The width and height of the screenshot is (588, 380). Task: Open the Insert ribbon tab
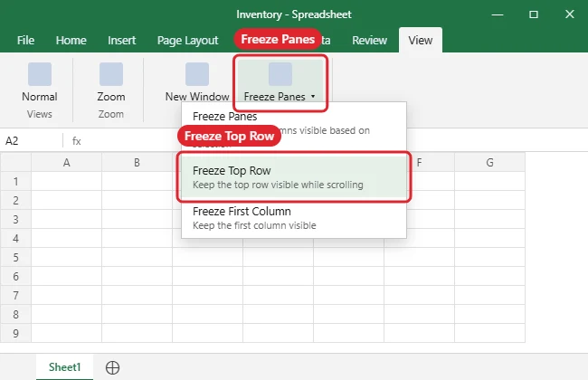coord(121,40)
